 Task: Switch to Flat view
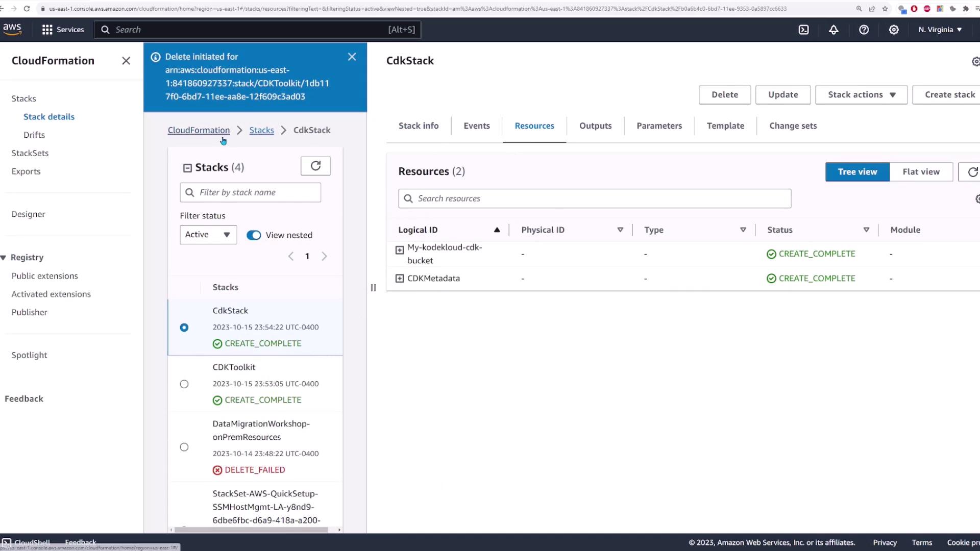920,172
